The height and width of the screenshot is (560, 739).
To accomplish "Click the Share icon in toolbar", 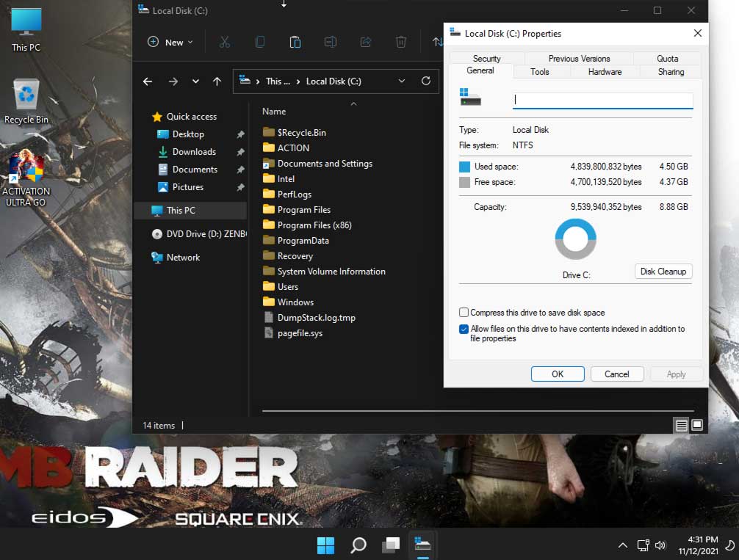I will (366, 43).
